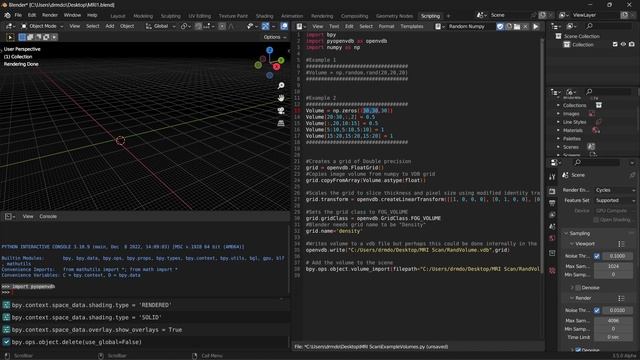640x360 pixels.
Task: Toggle Collection exclude checkbox in outliner
Action: (x=615, y=44)
